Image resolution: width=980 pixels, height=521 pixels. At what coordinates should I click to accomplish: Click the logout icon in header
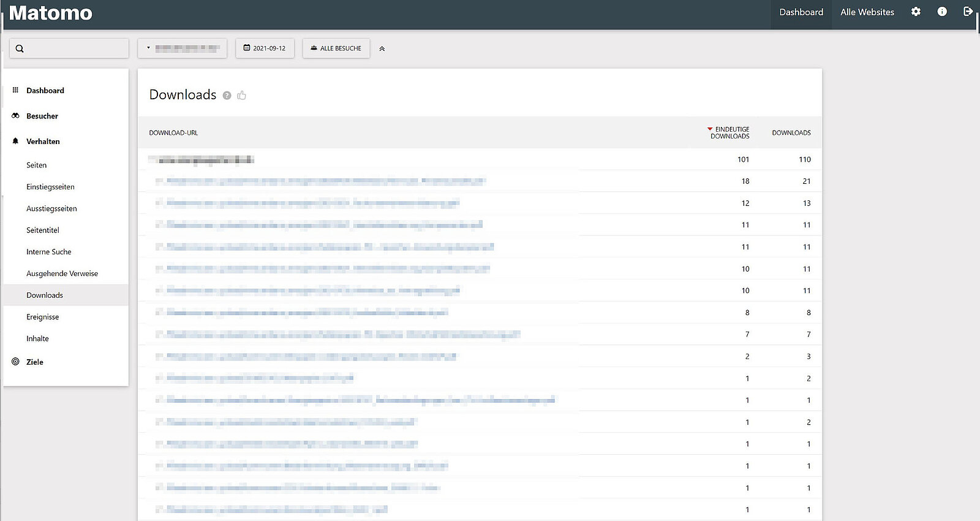tap(968, 12)
